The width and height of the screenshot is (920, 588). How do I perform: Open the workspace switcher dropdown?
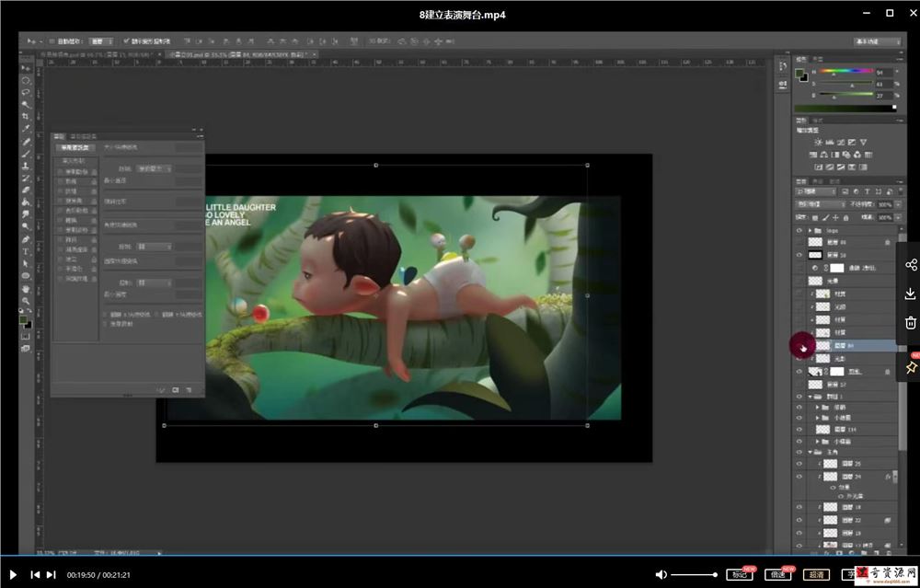[877, 41]
